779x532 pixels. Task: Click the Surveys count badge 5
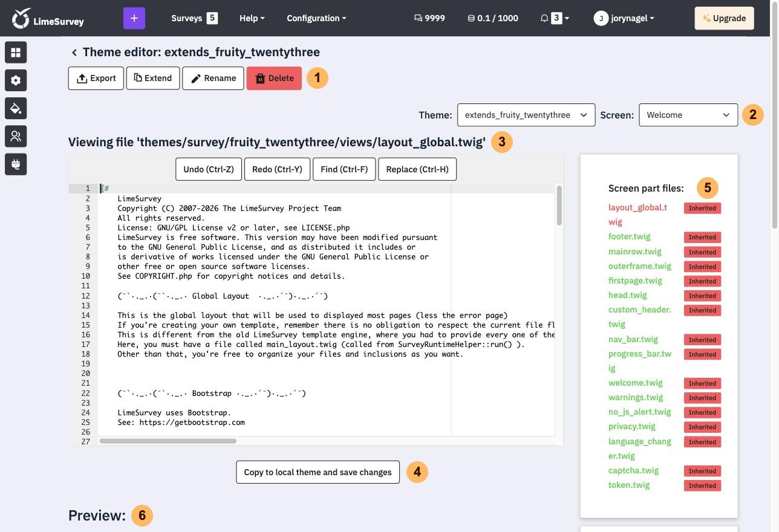[x=212, y=18]
